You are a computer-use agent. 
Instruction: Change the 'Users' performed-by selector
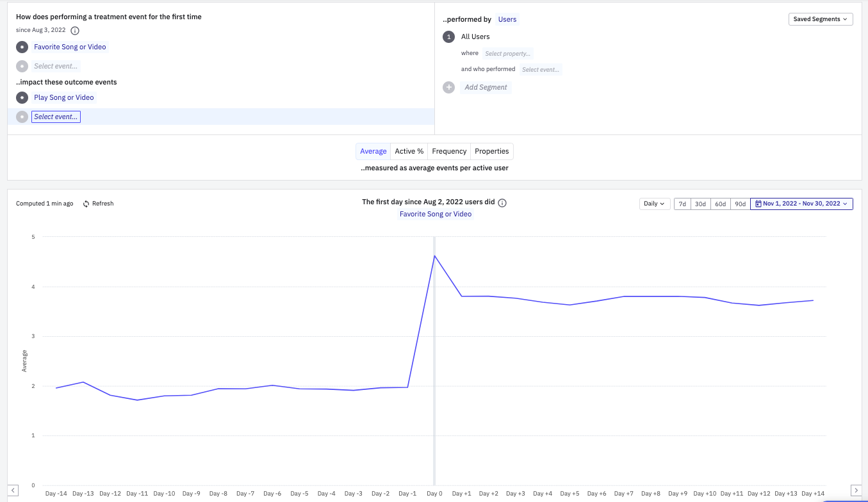tap(507, 19)
